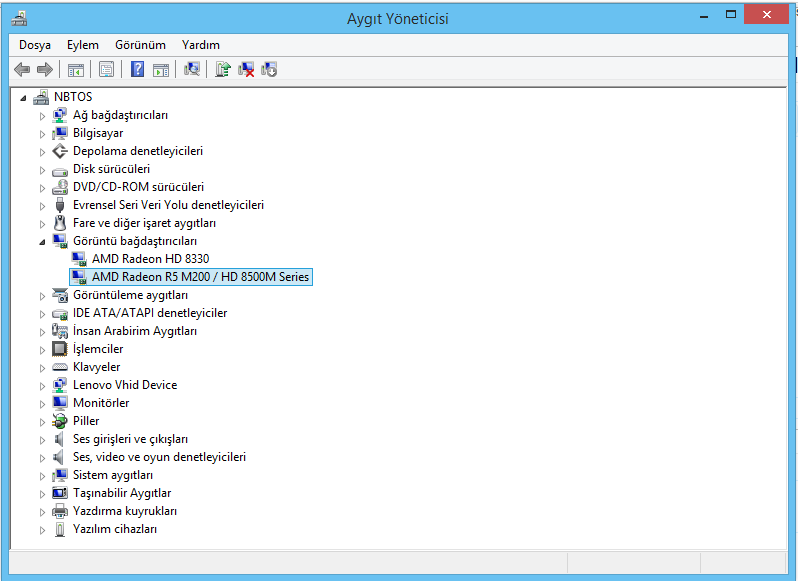Click the battery icon beside Piller
The width and height of the screenshot is (798, 581).
pyautogui.click(x=60, y=421)
